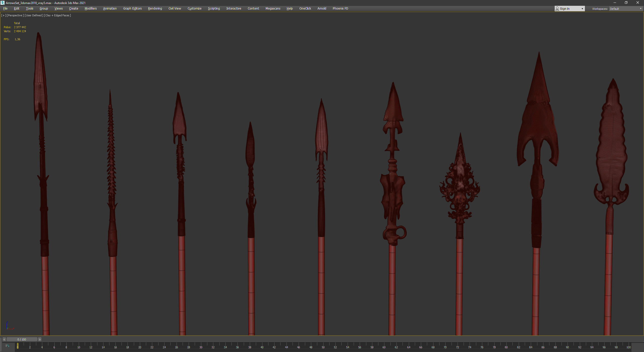644x352 pixels.
Task: Click frame 50 on the timeline
Action: pos(323,347)
